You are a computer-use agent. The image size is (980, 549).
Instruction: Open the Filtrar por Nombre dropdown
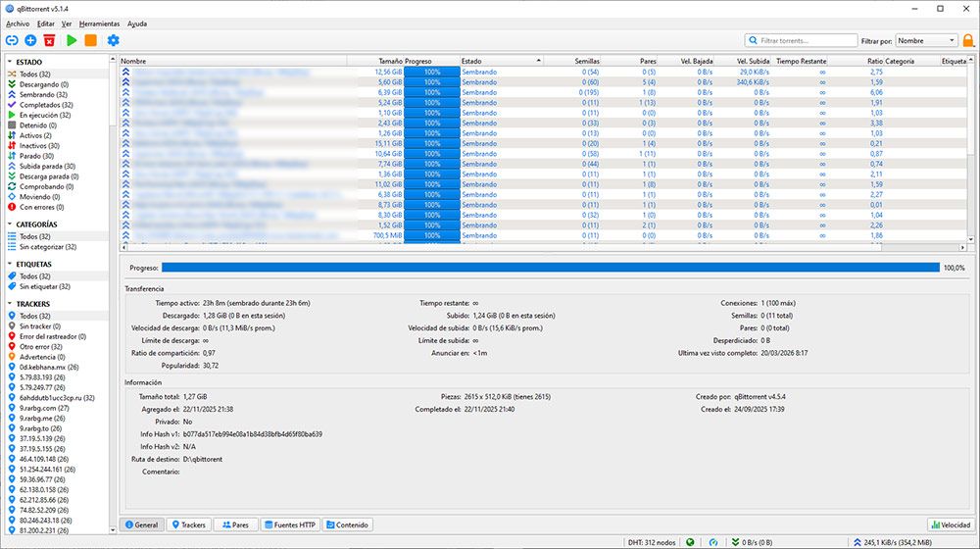[x=926, y=40]
